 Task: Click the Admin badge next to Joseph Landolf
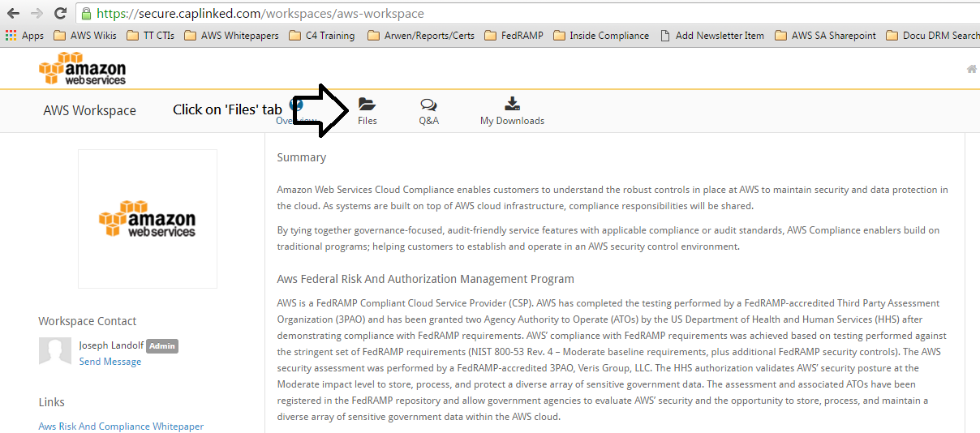click(162, 346)
